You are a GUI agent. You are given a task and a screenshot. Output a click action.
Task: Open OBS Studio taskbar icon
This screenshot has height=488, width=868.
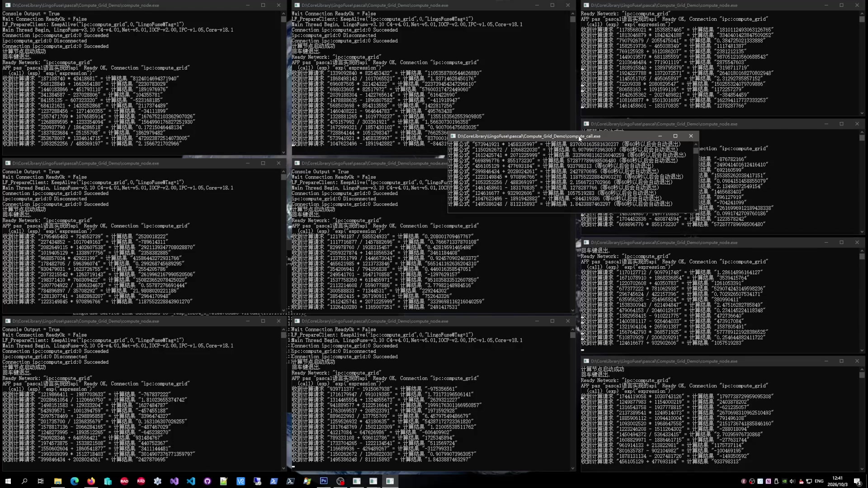(x=340, y=481)
